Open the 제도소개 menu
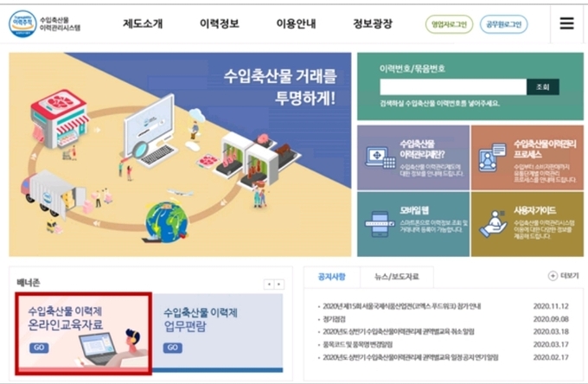This screenshot has width=588, height=384. pyautogui.click(x=143, y=24)
